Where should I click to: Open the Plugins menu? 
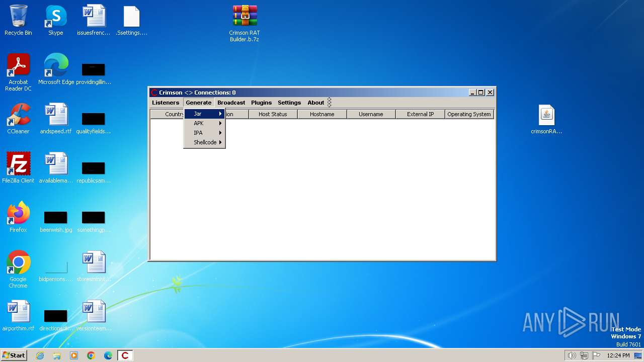click(261, 103)
